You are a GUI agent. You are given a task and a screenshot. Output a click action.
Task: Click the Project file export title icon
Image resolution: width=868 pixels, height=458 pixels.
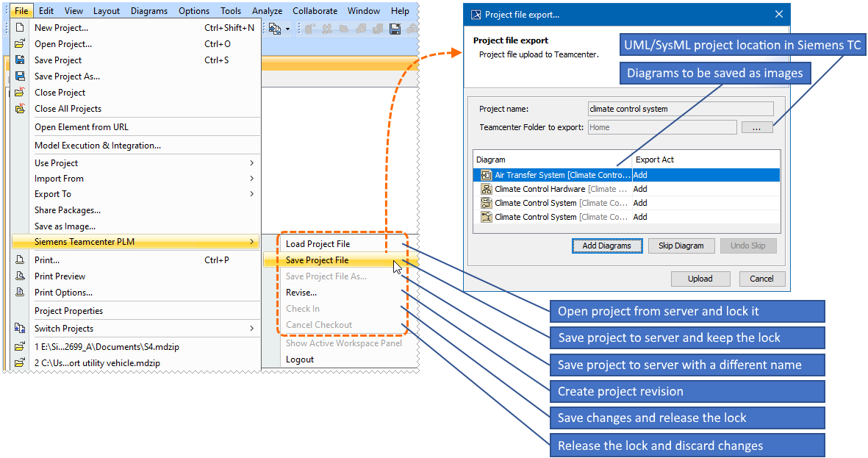[476, 15]
